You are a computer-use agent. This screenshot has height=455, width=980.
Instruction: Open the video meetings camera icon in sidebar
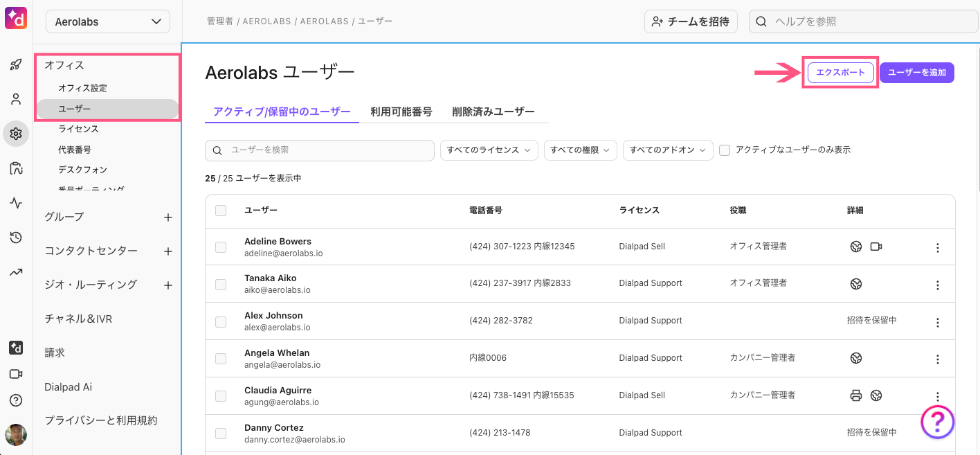(x=16, y=374)
